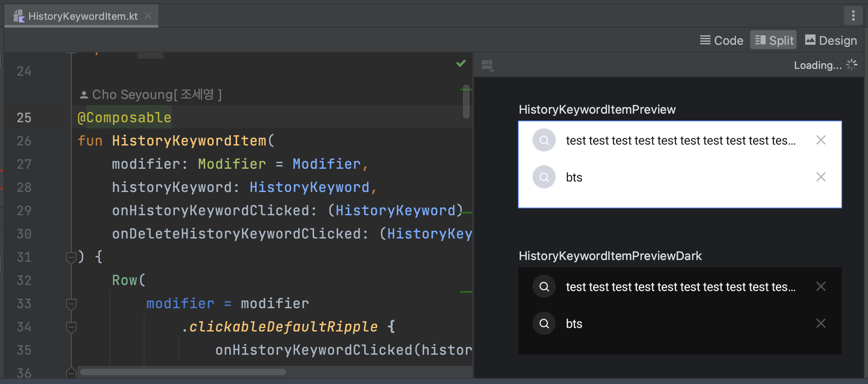The height and width of the screenshot is (384, 868).
Task: Switch to Code view mode
Action: click(721, 40)
